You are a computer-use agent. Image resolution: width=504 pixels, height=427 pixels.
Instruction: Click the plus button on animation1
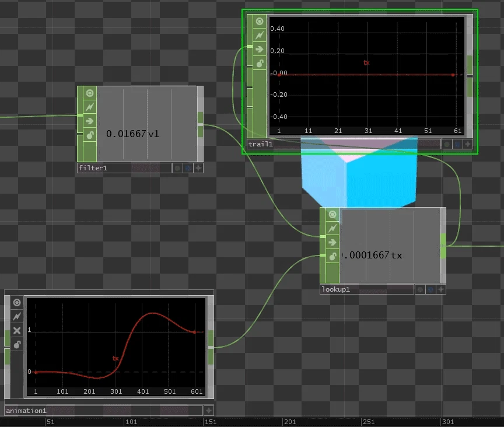[x=209, y=411]
